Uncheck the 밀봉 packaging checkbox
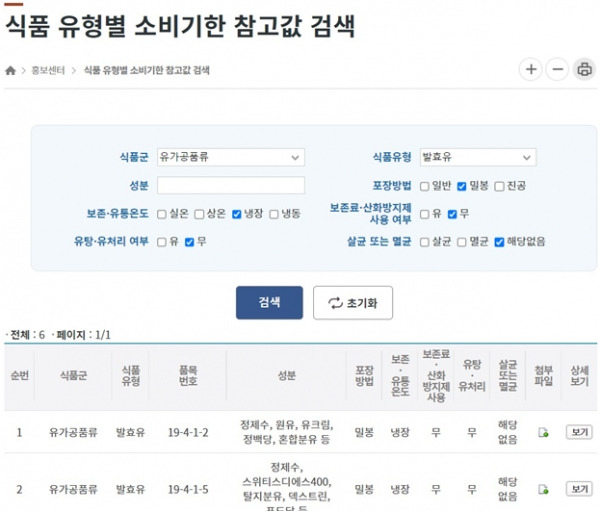Screen dimensions: 600x511 (461, 186)
